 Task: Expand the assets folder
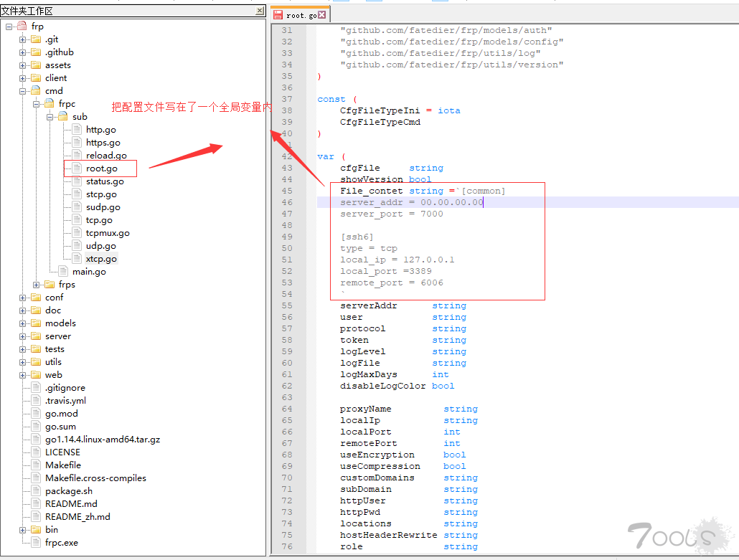(x=23, y=65)
